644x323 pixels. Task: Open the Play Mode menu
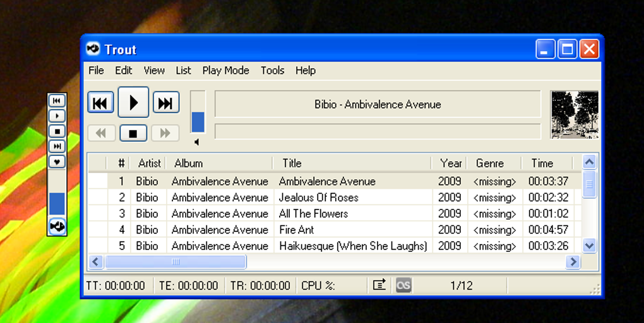click(x=225, y=71)
